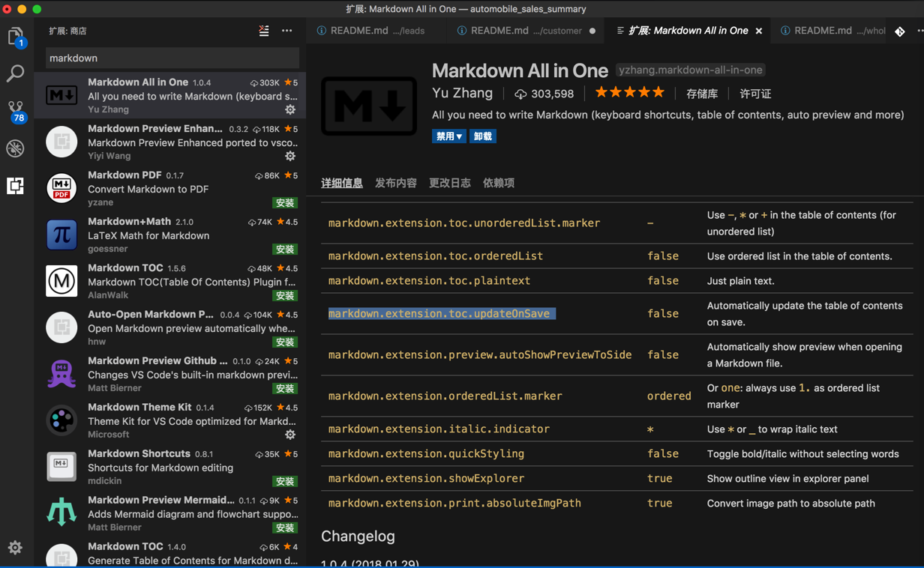Switch to README.md customer tab
The width and height of the screenshot is (924, 568).
(524, 31)
